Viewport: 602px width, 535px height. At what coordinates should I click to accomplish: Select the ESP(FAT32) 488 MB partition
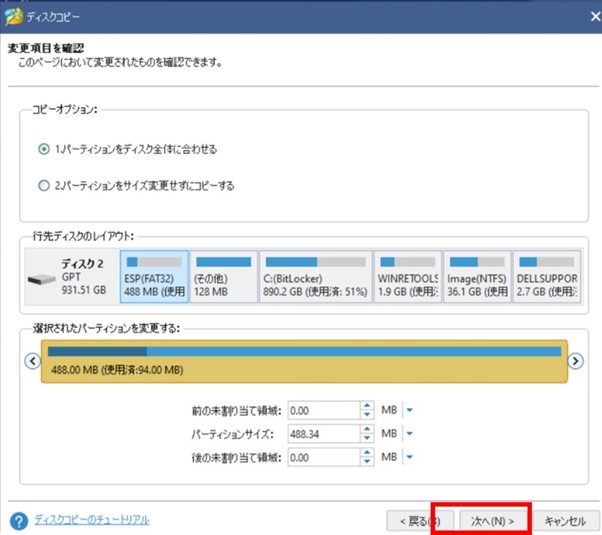154,277
